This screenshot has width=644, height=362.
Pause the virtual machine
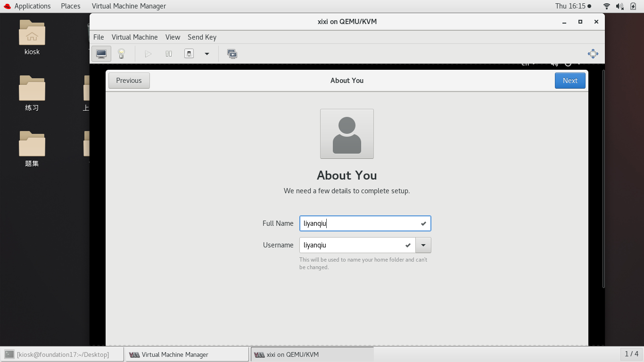pos(169,54)
